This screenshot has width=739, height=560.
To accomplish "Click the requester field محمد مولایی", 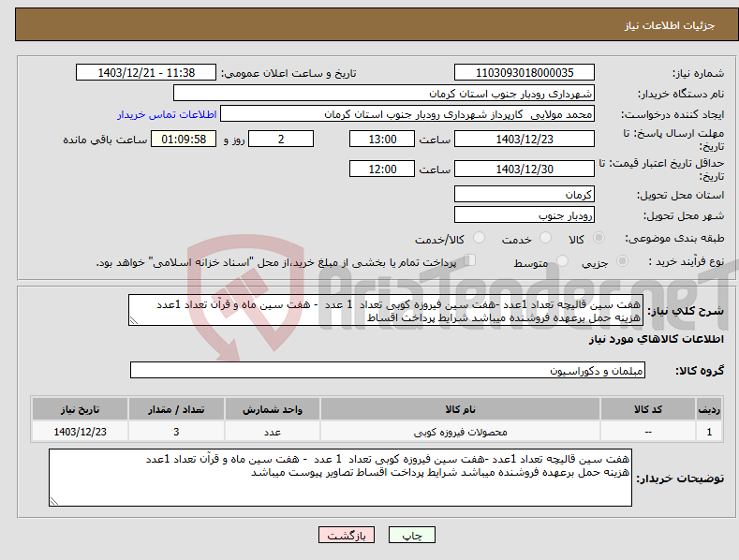I will tap(407, 113).
